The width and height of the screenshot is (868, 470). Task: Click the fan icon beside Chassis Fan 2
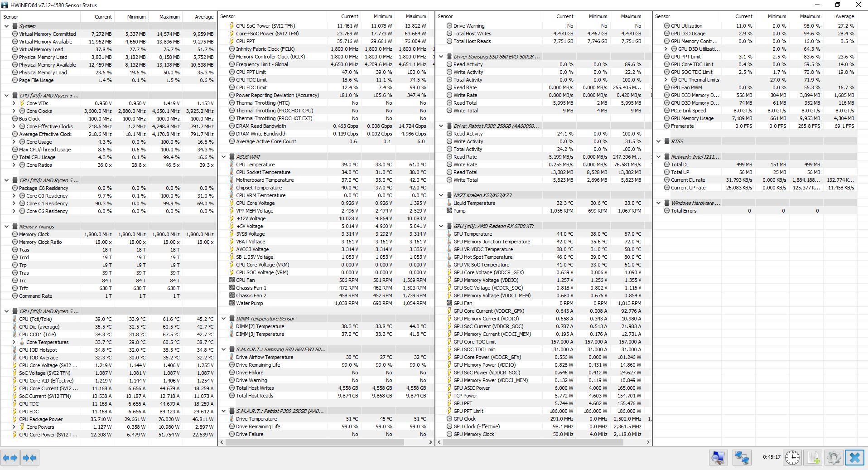[x=232, y=296]
